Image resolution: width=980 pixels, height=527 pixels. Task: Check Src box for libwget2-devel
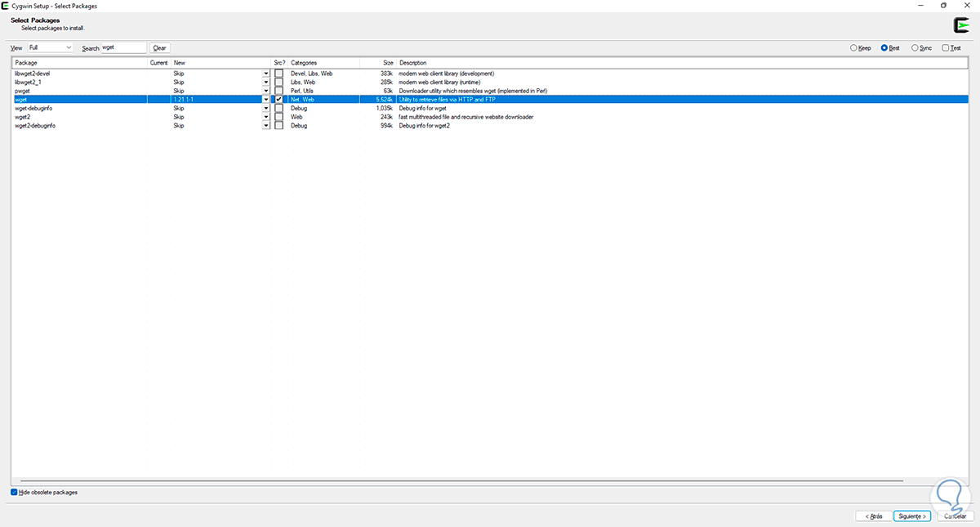coord(278,73)
